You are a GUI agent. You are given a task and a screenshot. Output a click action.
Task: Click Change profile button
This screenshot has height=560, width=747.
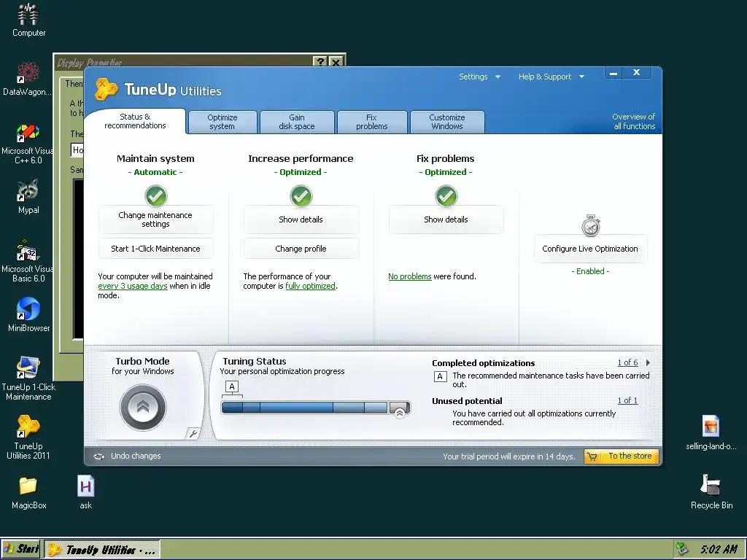[x=301, y=249]
